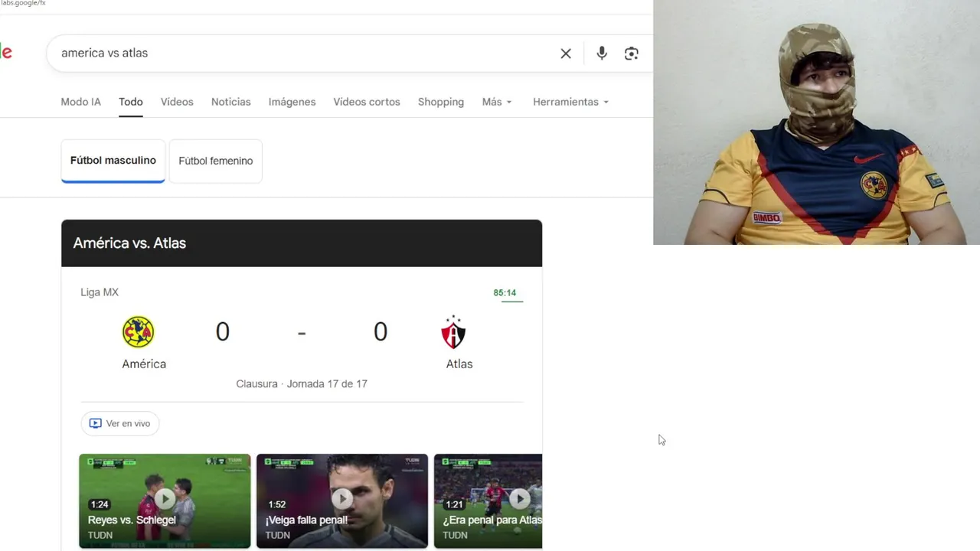This screenshot has width=980, height=551.
Task: Click the Atlas team crest
Action: tap(453, 332)
